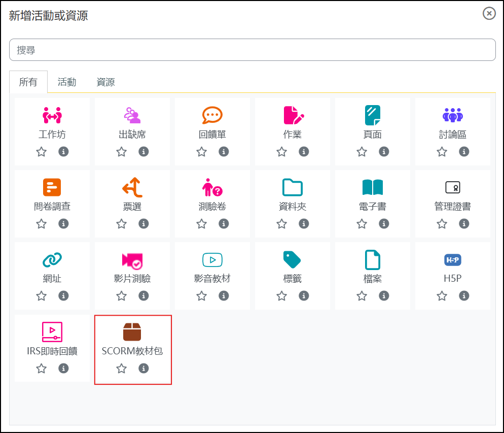Choose the 電子書 book resource

[x=373, y=187]
